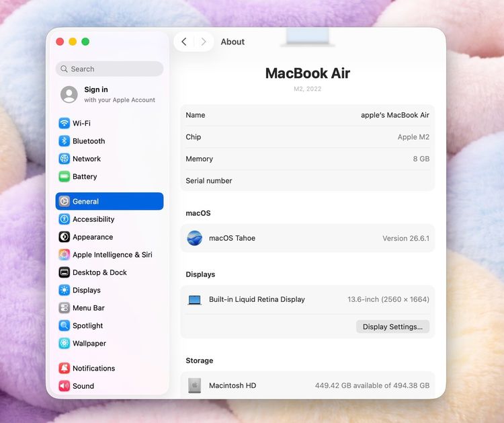The width and height of the screenshot is (504, 423).
Task: Click the Macintosh HD drive icon
Action: pos(194,385)
